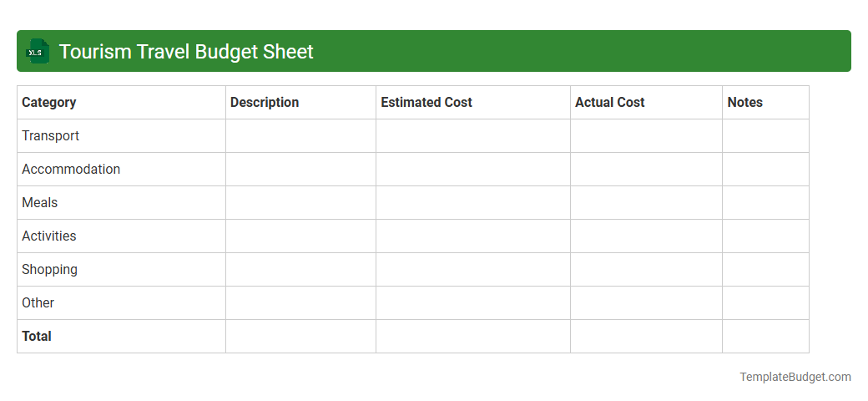Click the Description cell in Total row
Screen dimensions: 868x401
(x=300, y=336)
